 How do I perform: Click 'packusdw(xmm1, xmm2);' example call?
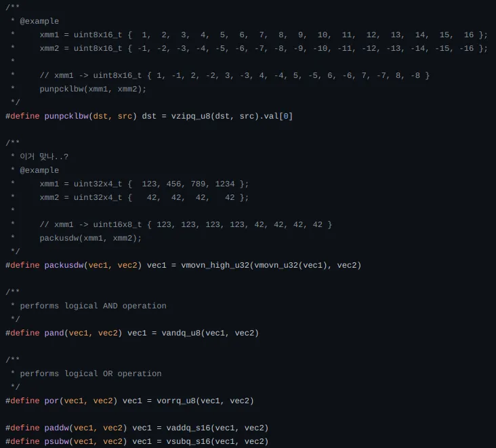[91, 238]
